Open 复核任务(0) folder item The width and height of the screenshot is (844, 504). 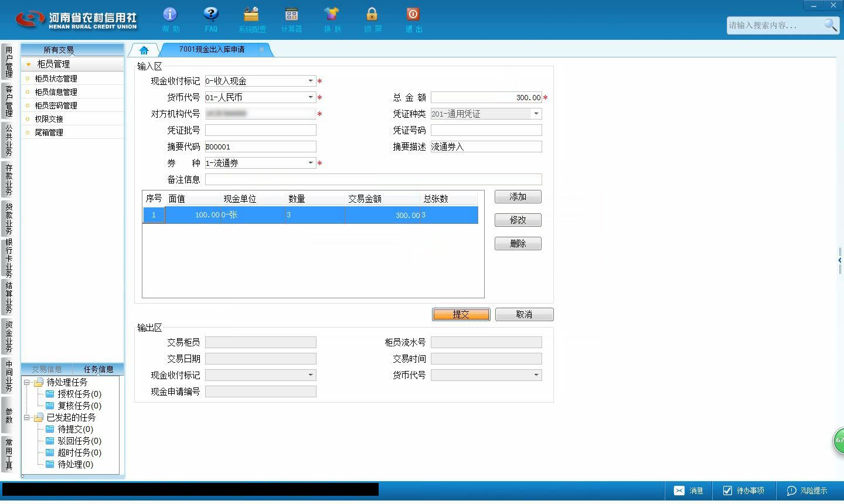[x=73, y=406]
